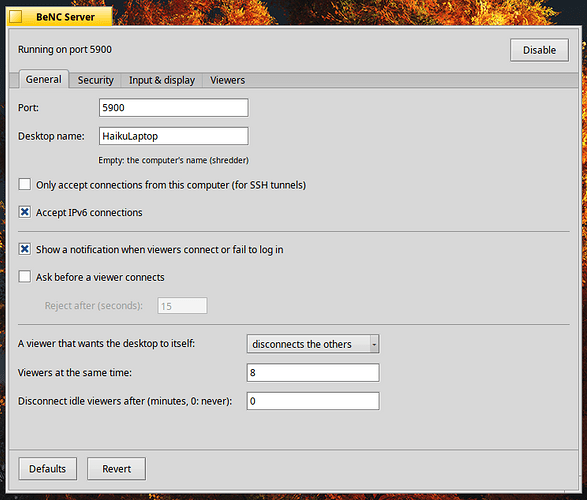Image resolution: width=587 pixels, height=500 pixels.
Task: Click the 'Running on port 5900' status text
Action: (65, 49)
